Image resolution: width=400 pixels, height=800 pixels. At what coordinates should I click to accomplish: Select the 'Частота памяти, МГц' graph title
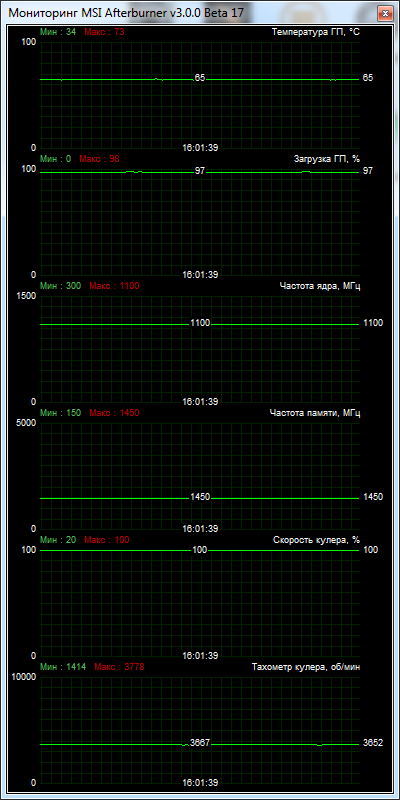coord(315,413)
